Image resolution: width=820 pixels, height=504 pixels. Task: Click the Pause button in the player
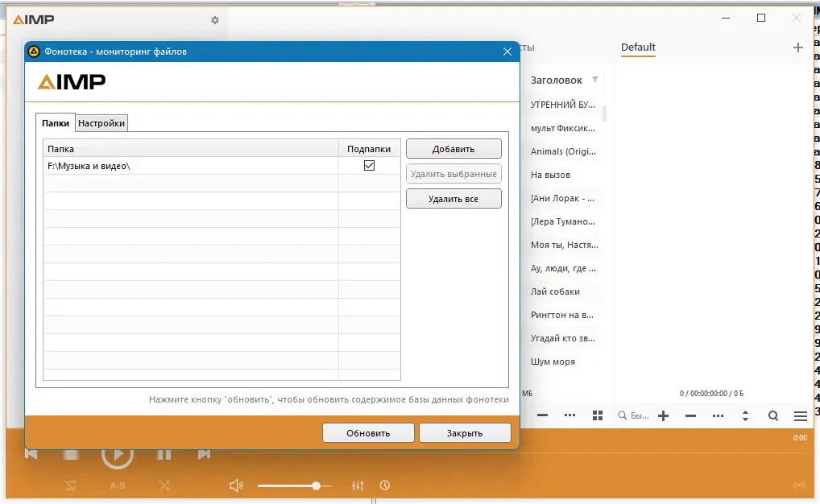(164, 454)
